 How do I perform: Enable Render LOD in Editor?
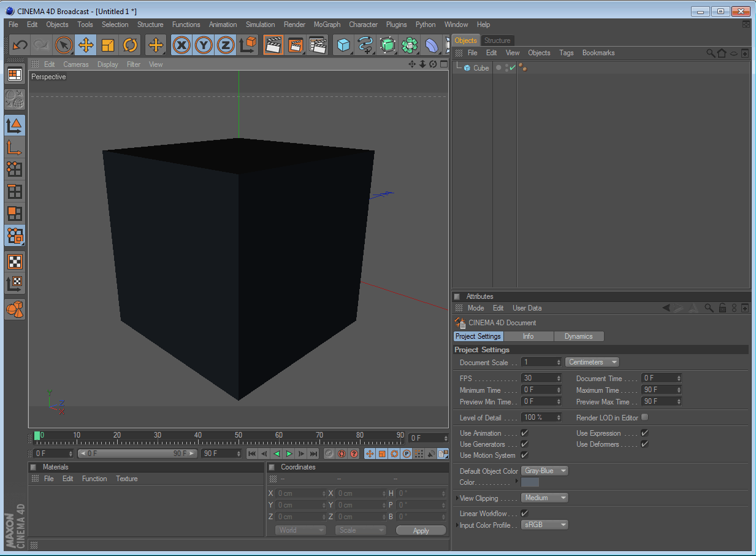[645, 417]
